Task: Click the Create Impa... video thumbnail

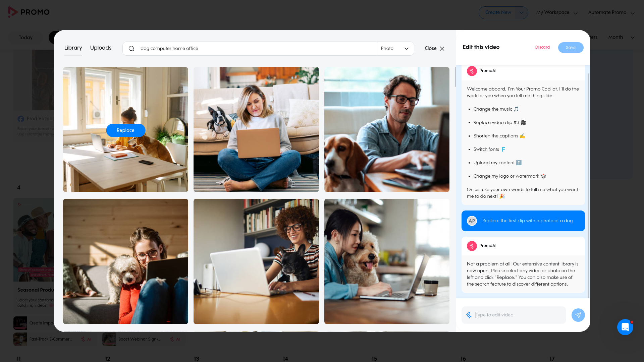Action: click(20, 323)
